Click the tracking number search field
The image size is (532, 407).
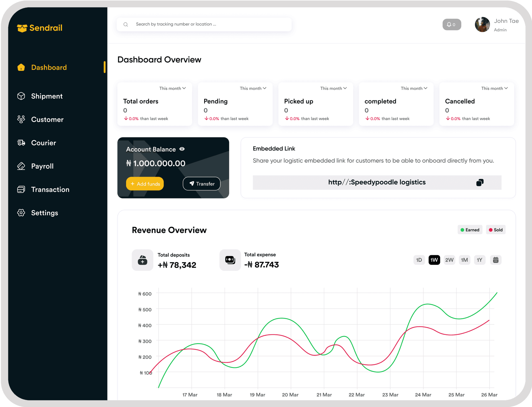coord(204,24)
